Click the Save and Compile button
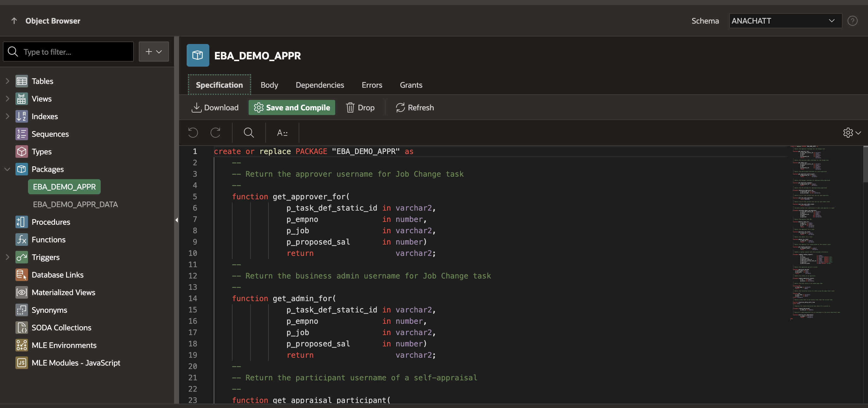 [291, 108]
